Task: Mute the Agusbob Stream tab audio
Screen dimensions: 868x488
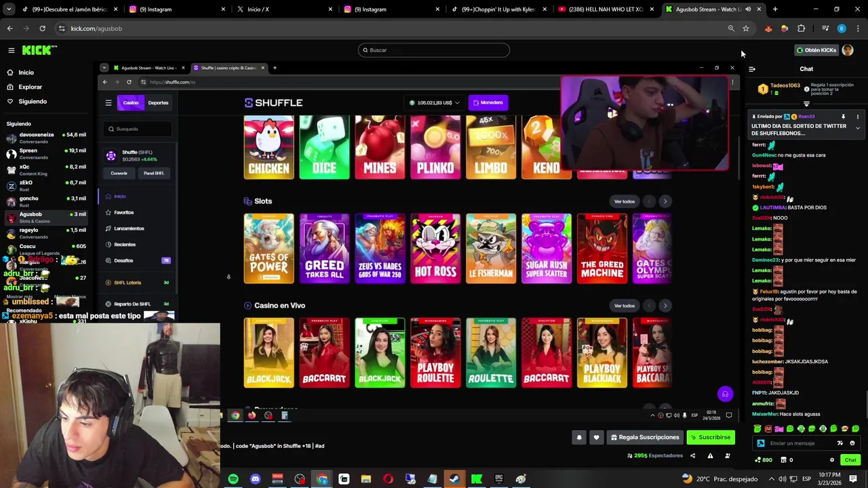Action: (748, 9)
